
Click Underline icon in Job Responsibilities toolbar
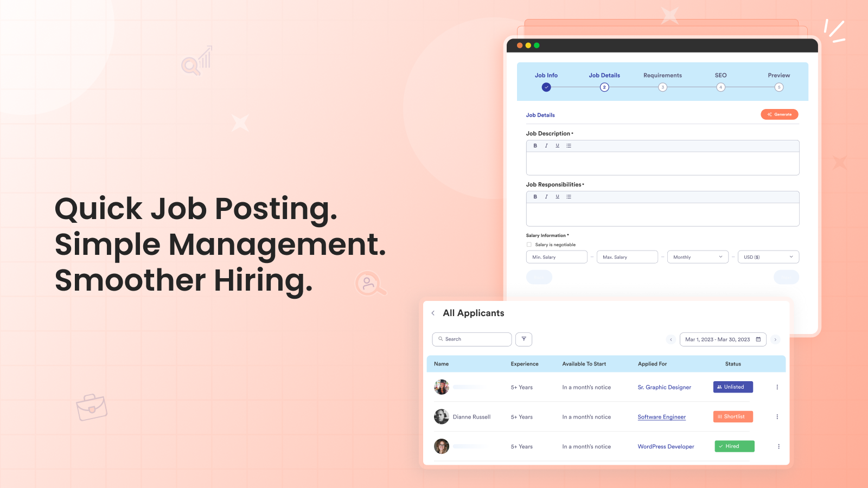pyautogui.click(x=557, y=197)
